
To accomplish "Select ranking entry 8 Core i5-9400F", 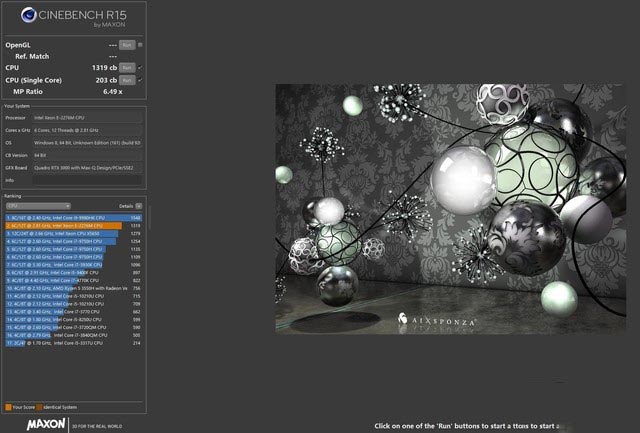I will pyautogui.click(x=73, y=273).
